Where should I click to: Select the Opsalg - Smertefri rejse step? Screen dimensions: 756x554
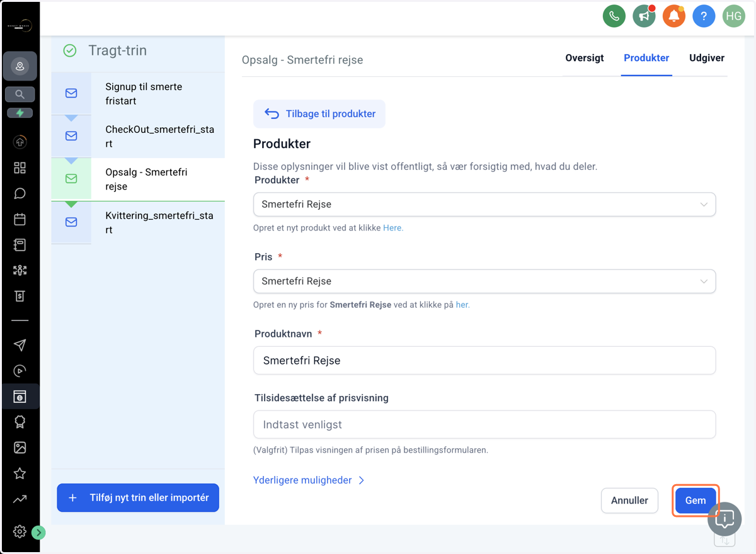coord(138,179)
